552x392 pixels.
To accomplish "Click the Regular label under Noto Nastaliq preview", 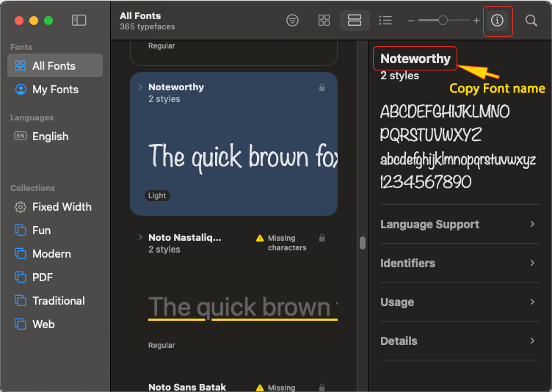I will (x=161, y=345).
